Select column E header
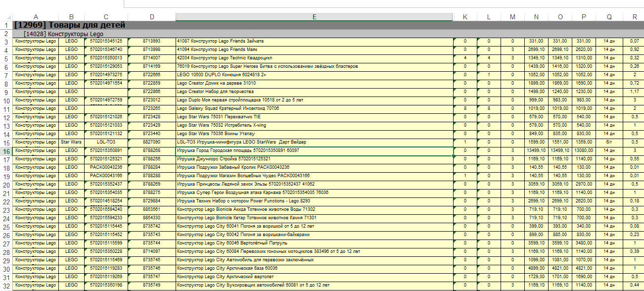 click(x=314, y=17)
